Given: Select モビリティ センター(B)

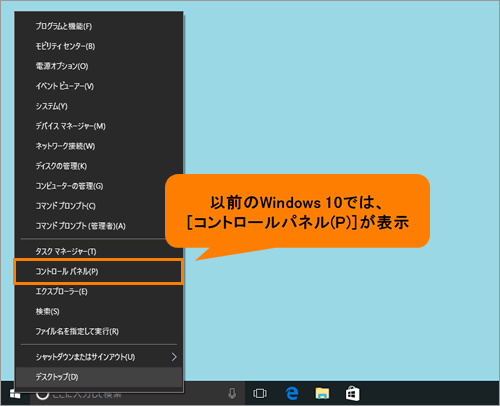Looking at the screenshot, I should click(99, 46).
